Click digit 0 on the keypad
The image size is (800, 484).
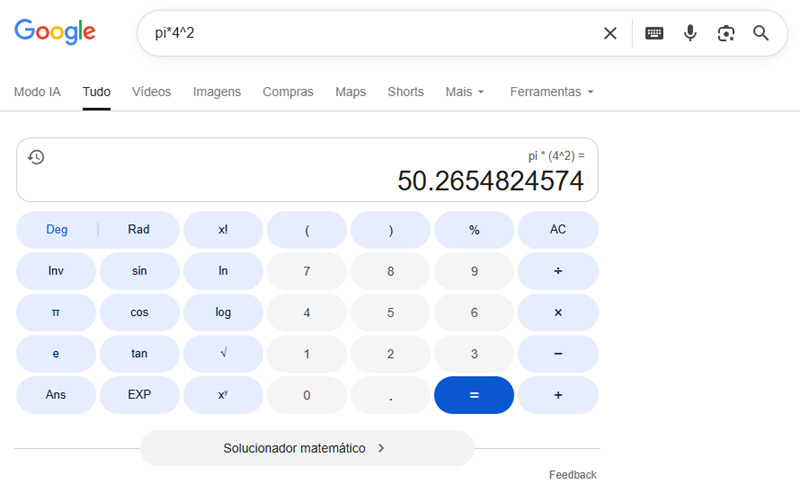pos(307,395)
